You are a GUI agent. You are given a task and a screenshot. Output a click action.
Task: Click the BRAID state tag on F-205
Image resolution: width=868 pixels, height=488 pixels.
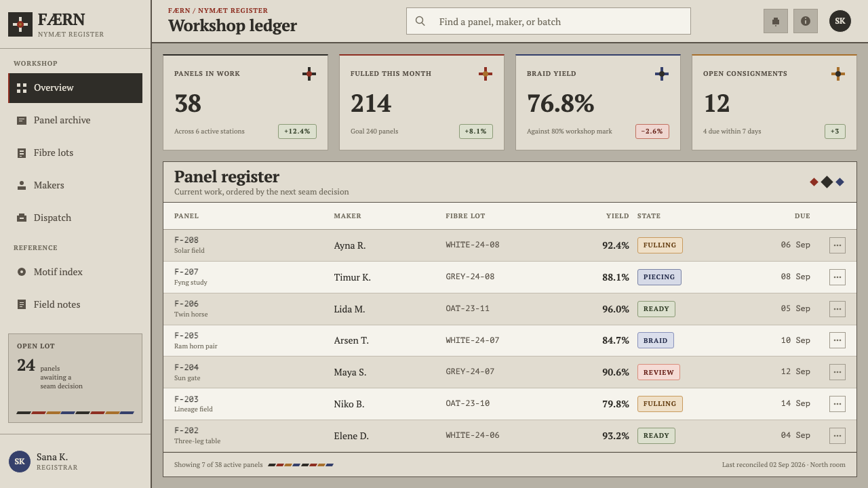[x=656, y=340]
